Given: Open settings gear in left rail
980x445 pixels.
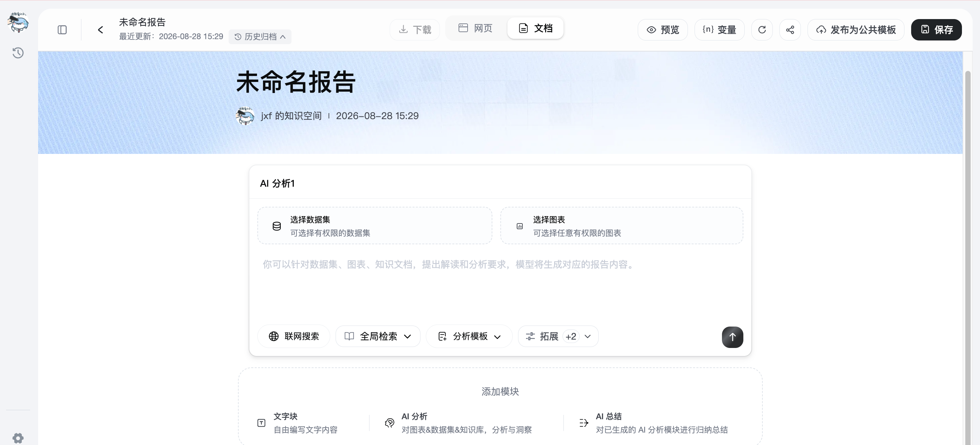Looking at the screenshot, I should (x=18, y=438).
